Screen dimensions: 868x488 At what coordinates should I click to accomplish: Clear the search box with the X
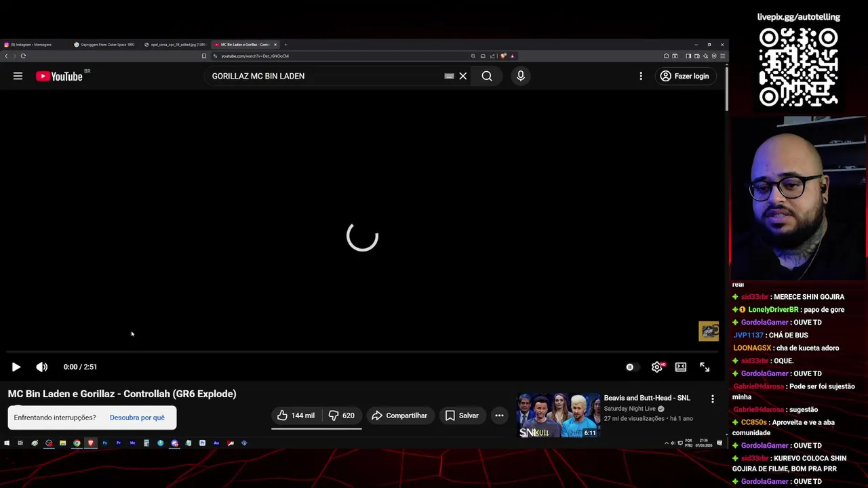[x=463, y=76]
